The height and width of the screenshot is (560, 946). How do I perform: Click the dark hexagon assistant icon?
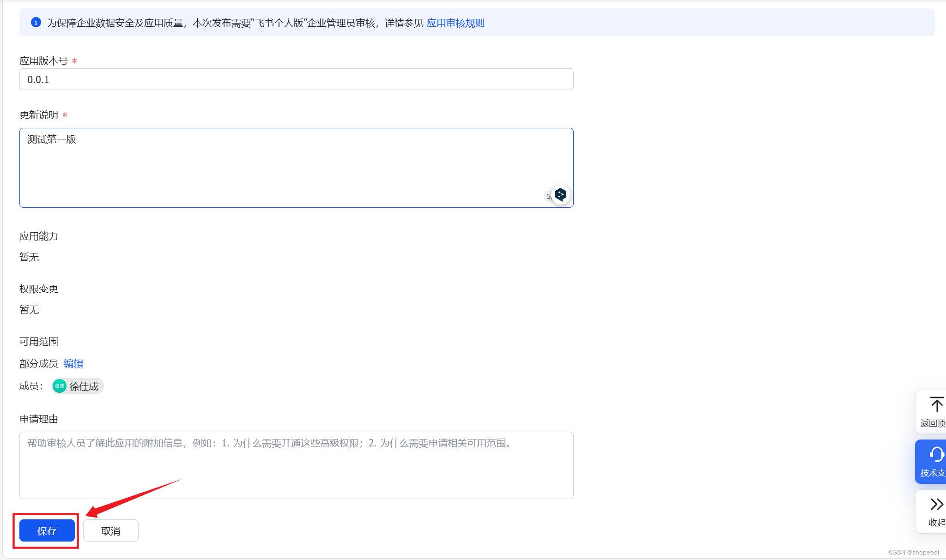pos(560,195)
